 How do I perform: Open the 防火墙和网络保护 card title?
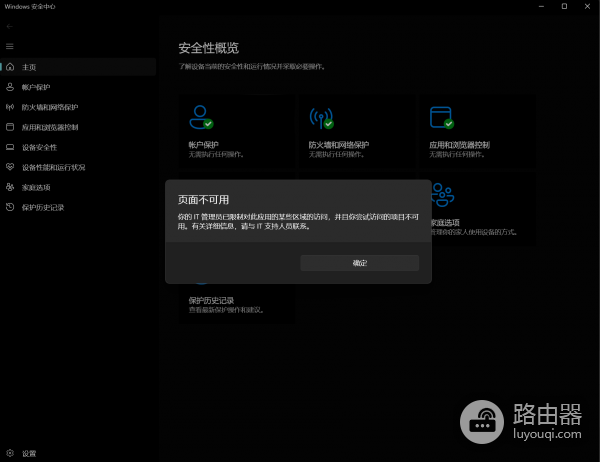[x=339, y=145]
